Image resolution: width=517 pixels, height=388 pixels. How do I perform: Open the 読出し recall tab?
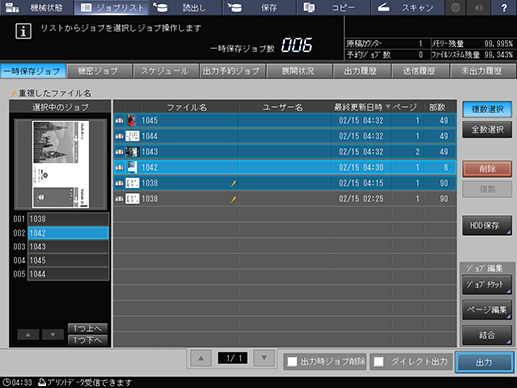(185, 7)
